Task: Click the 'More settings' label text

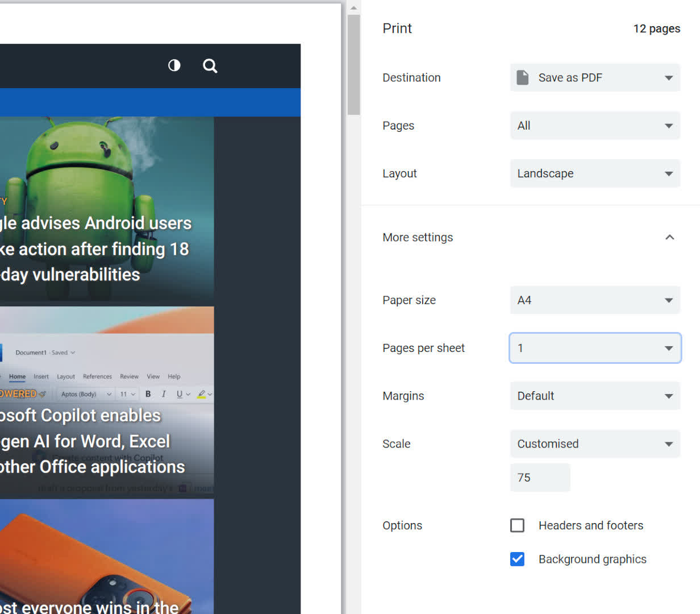Action: pyautogui.click(x=418, y=237)
